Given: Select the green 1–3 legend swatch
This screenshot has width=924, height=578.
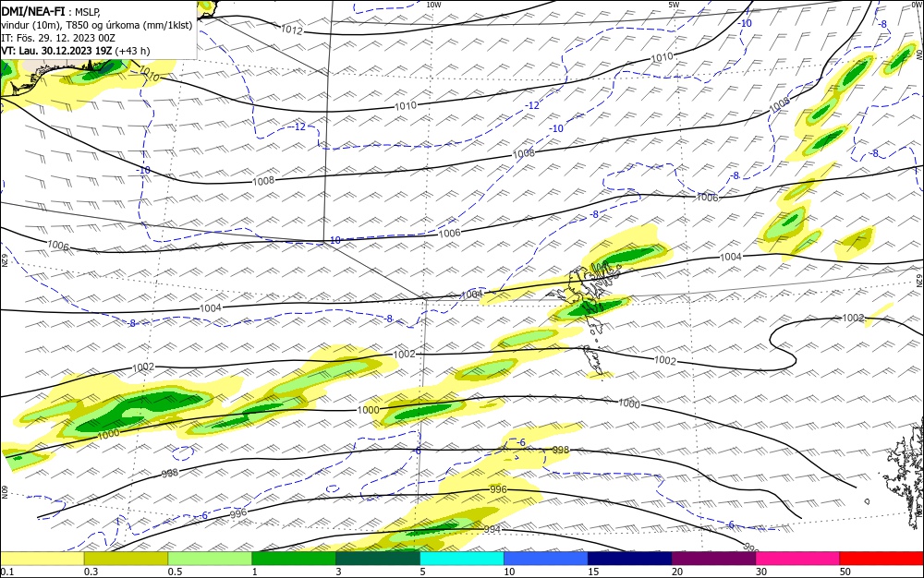Looking at the screenshot, I should [294, 559].
